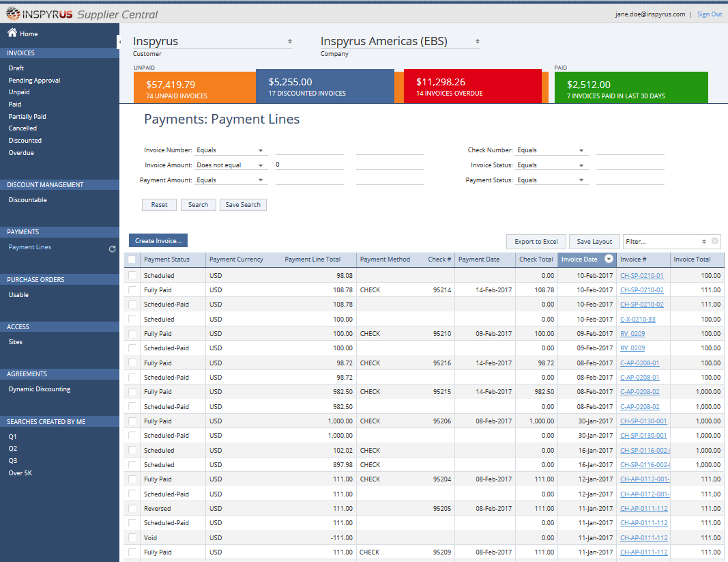Open the Customer dropdown showing Inspyrus

point(212,42)
